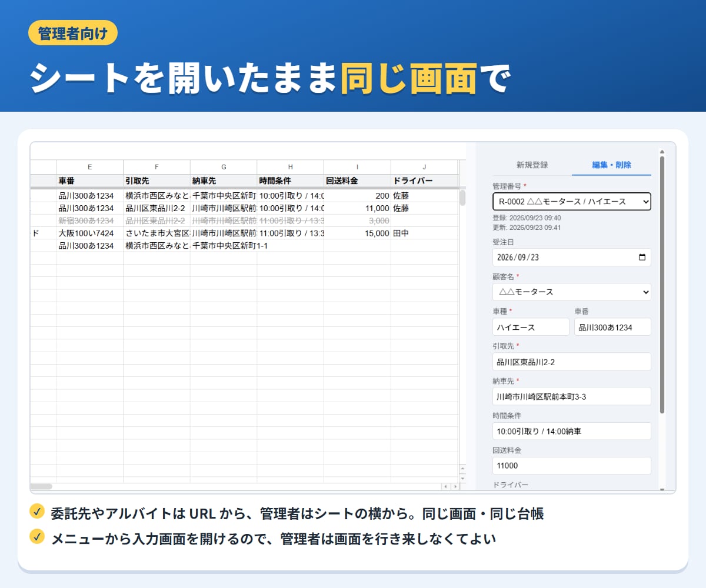Click the 時間条件 header cell in the sheet

290,181
